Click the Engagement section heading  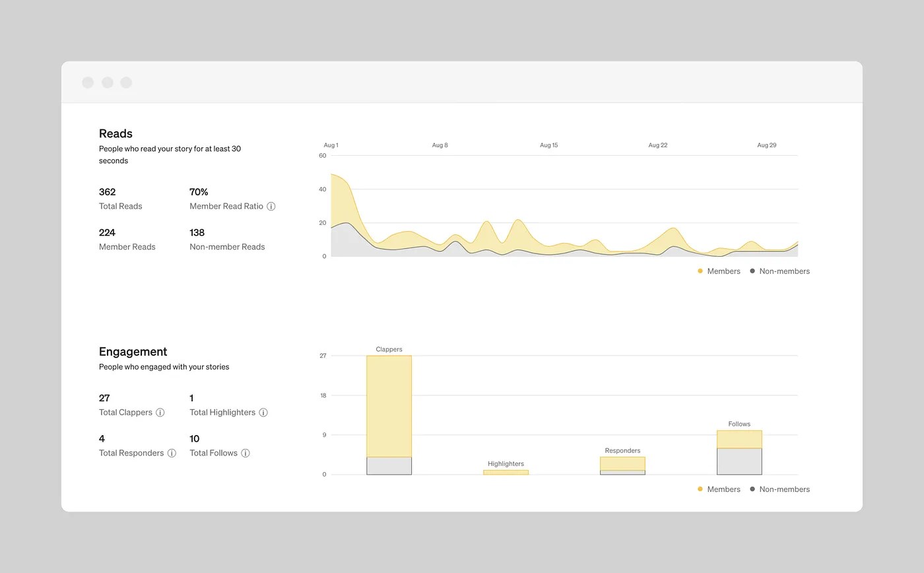click(133, 352)
